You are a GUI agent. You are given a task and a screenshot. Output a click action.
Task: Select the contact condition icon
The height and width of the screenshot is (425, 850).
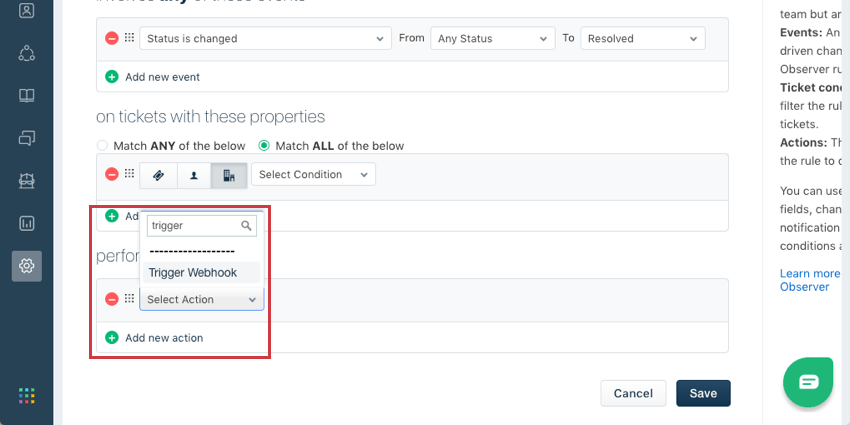(193, 175)
